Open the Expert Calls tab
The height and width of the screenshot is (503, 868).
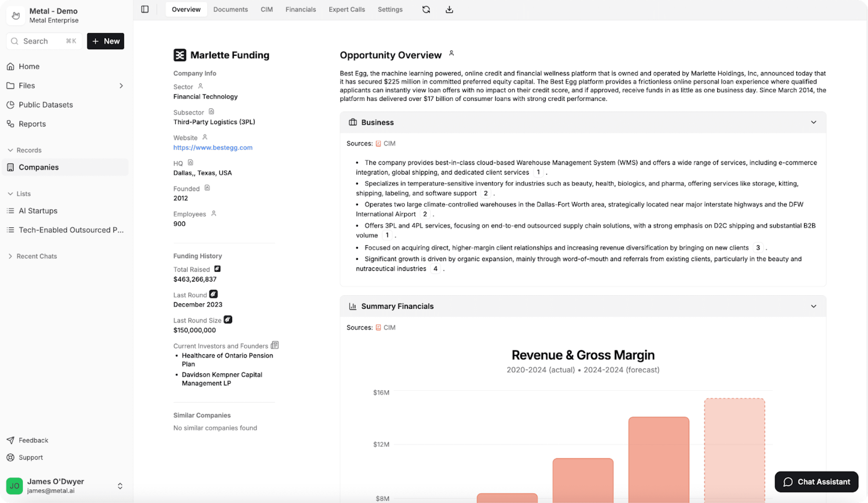tap(347, 9)
